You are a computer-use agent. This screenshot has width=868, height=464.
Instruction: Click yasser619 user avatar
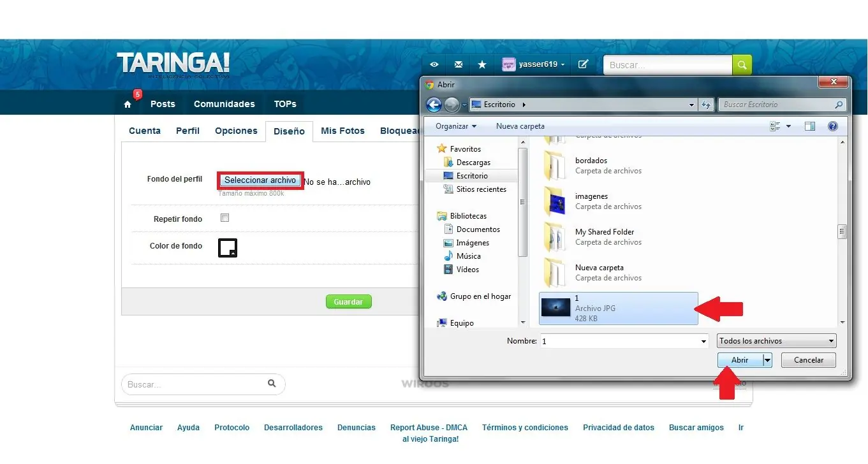pos(508,64)
